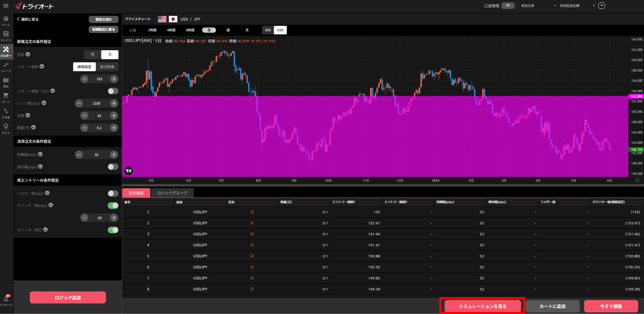This screenshot has width=644, height=314.
Task: Select 前日終値 start price mode
Action: coord(107,67)
